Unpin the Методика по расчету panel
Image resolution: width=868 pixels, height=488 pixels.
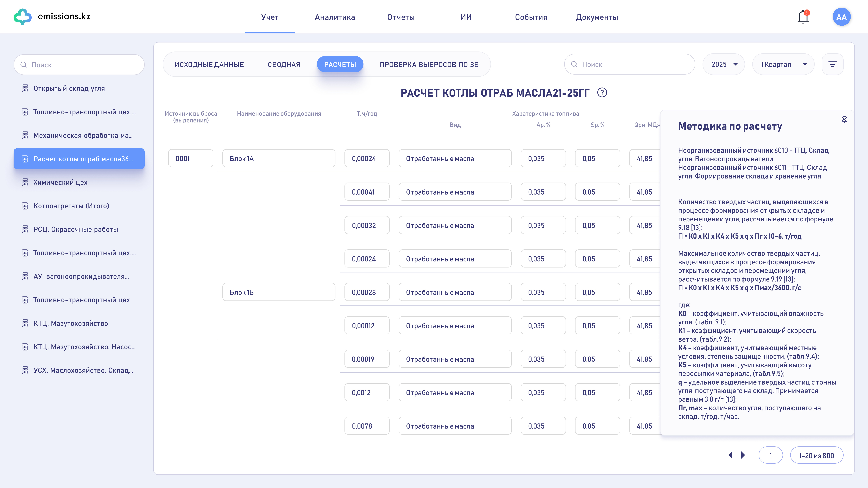tap(844, 120)
